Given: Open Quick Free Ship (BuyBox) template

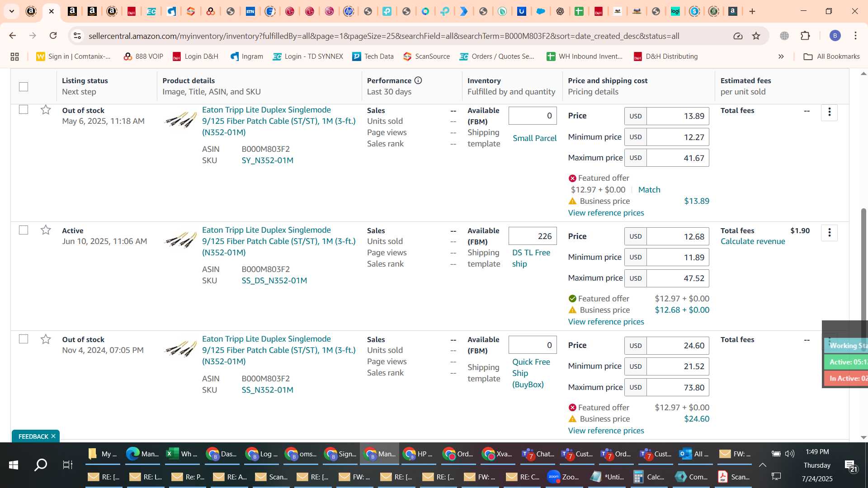Looking at the screenshot, I should pos(531,373).
